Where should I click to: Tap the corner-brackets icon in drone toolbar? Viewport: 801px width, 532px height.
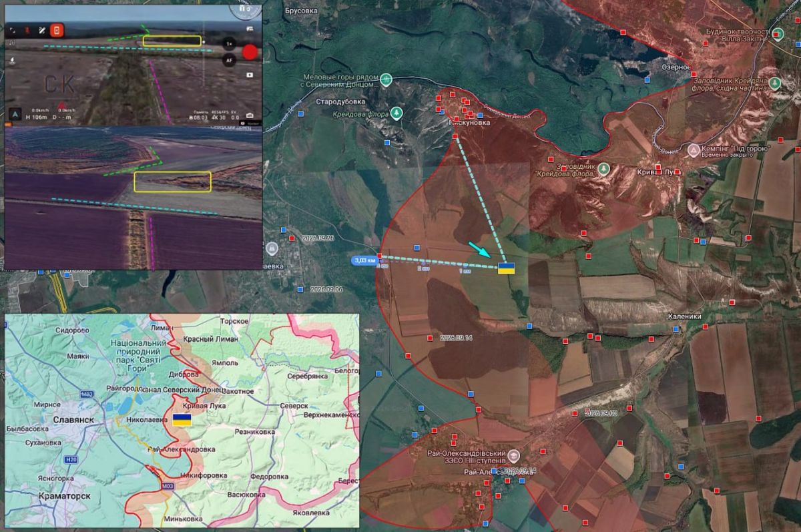point(13,30)
